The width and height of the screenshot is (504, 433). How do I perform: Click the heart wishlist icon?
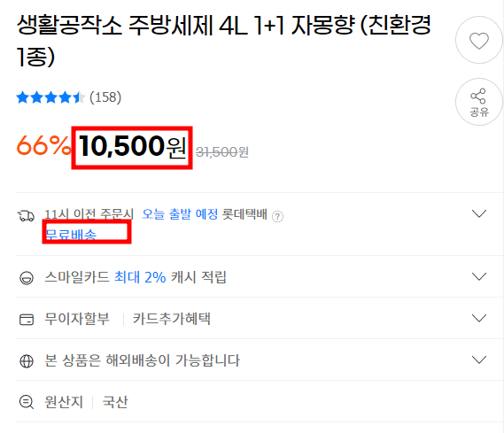point(479,40)
